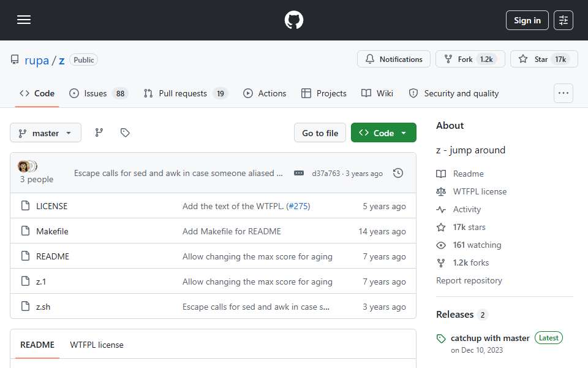This screenshot has height=368, width=588.
Task: Click 14 years ago timestamp on Makefile row
Action: pos(382,231)
